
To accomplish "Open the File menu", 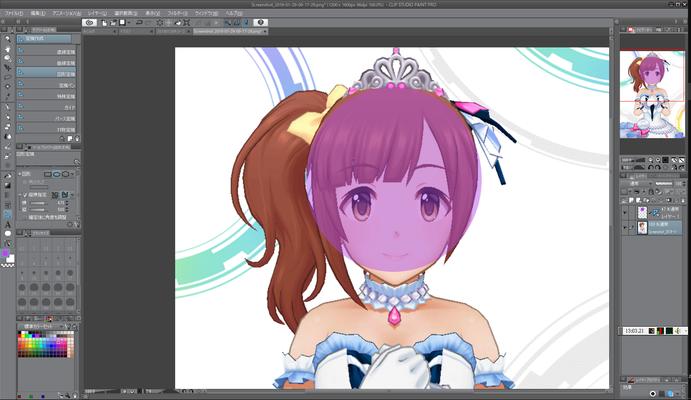I will (14, 13).
